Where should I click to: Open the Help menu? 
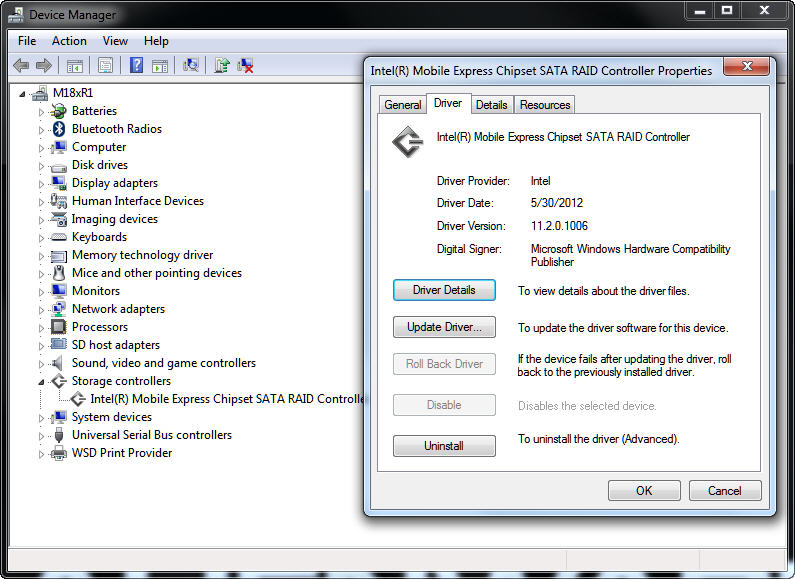156,41
